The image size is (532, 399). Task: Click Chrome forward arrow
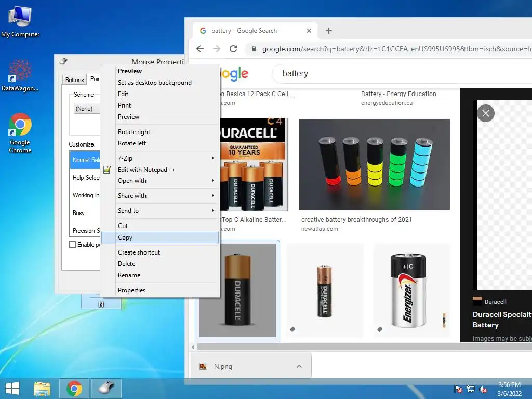pyautogui.click(x=217, y=49)
